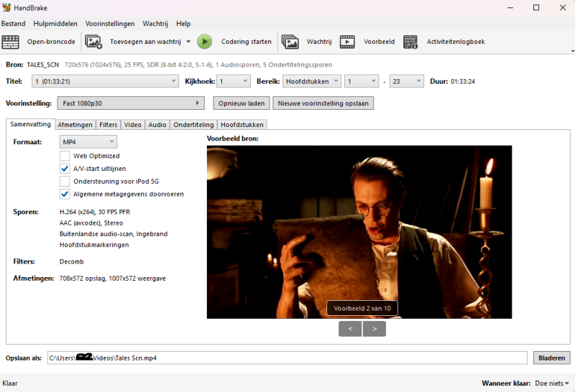This screenshot has height=392, width=575.
Task: Click Activiteitenlogboek toolbar label
Action: [x=456, y=42]
